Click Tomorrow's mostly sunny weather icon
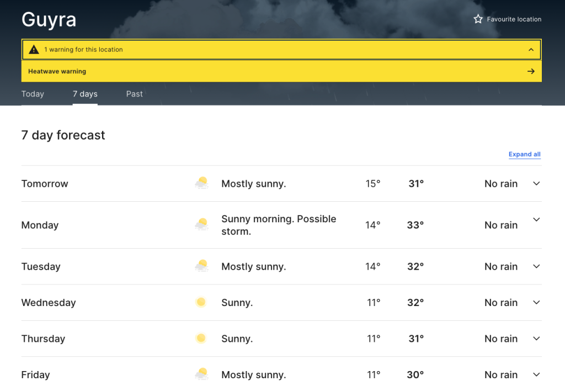This screenshot has height=392, width=565. [201, 184]
